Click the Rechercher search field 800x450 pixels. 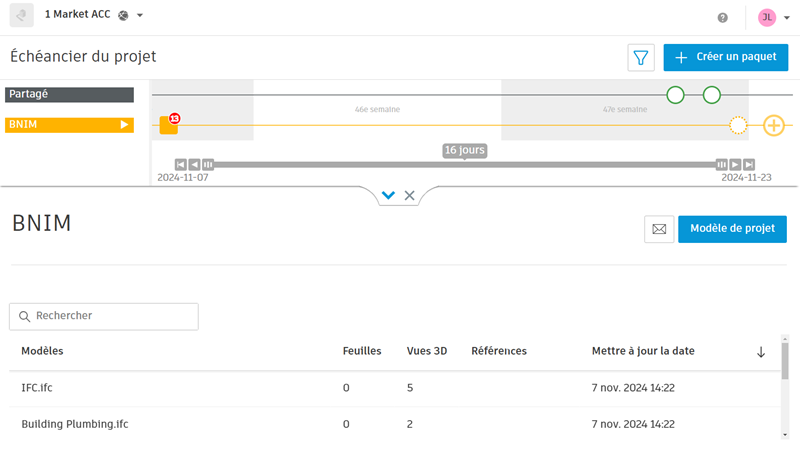104,316
